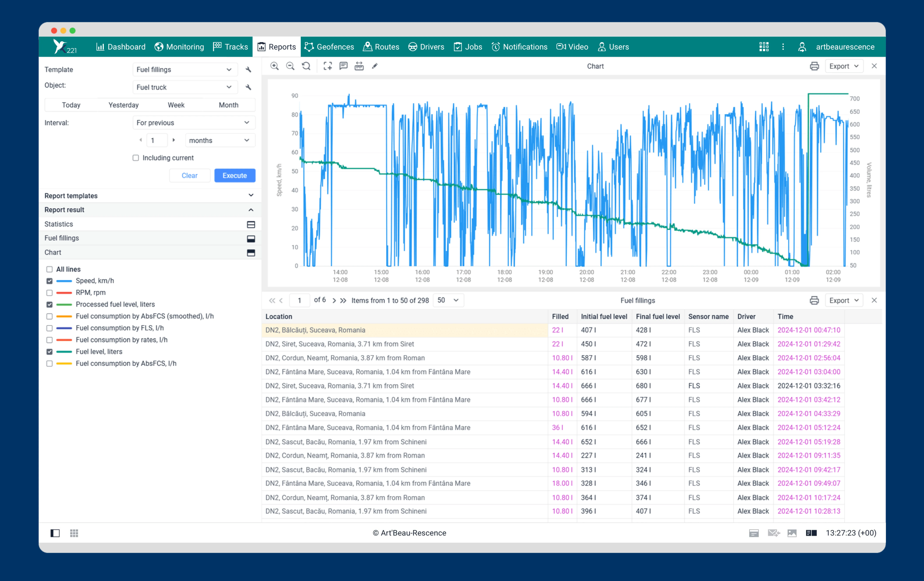Click the chart ruler measurement icon
Viewport: 924px width, 581px height.
[x=359, y=66]
